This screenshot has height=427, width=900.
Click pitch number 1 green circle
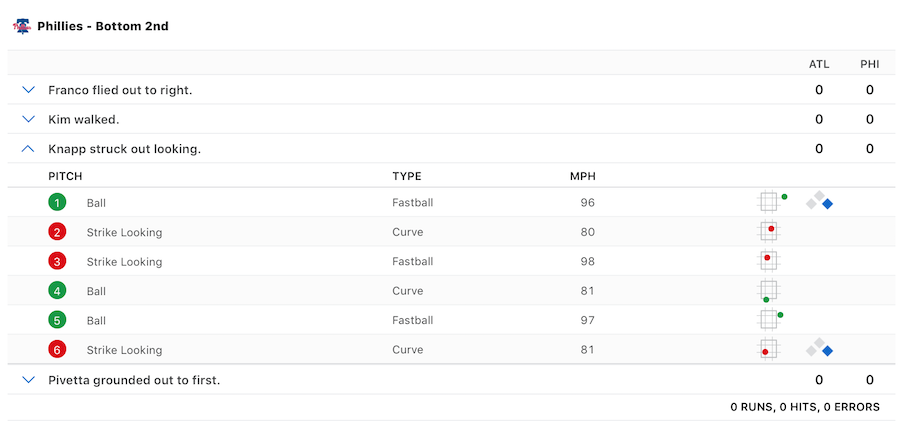58,202
